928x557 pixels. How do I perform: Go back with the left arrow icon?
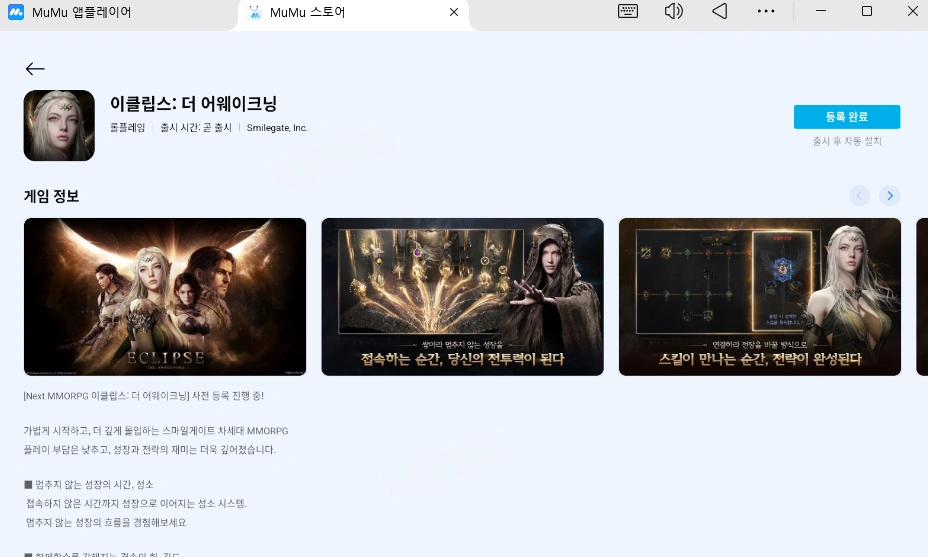[x=35, y=69]
